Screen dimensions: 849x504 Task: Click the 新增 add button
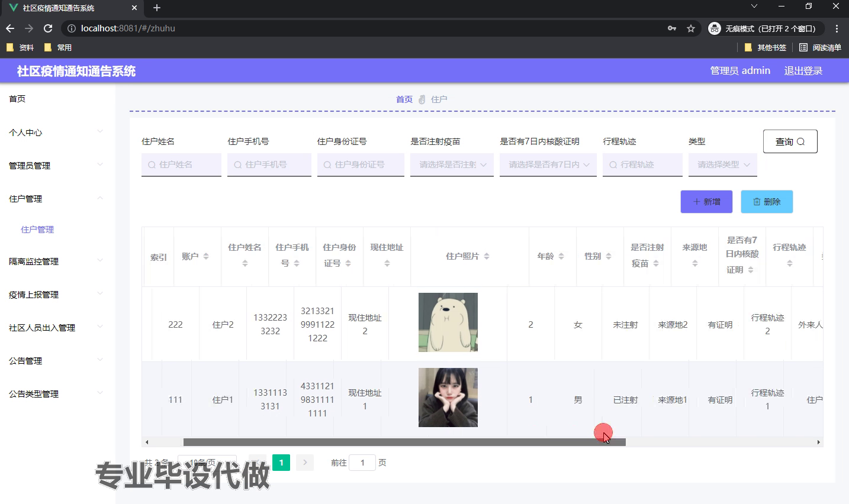point(706,202)
